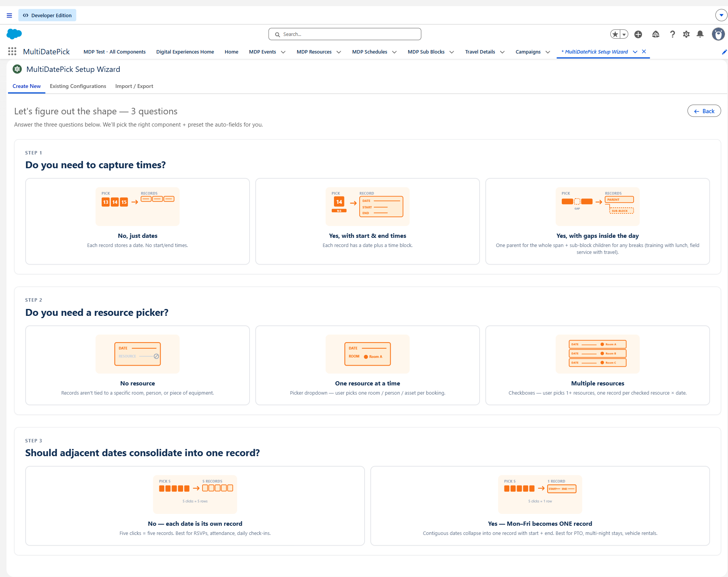The height and width of the screenshot is (577, 728).
Task: Open the Travel Details nav tab
Action: [x=480, y=52]
